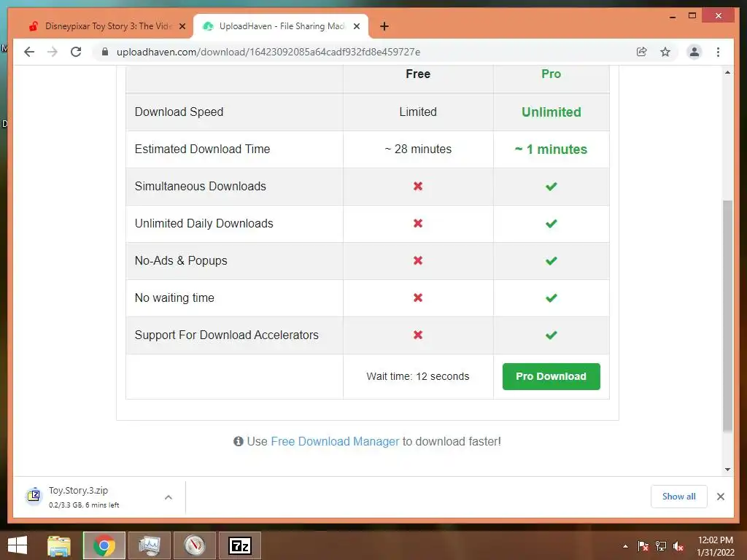The width and height of the screenshot is (747, 560).
Task: Click the Chrome taskbar icon
Action: point(104,545)
